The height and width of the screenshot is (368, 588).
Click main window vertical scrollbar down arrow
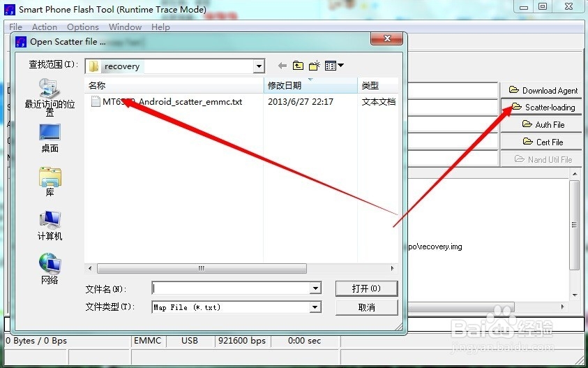point(575,295)
